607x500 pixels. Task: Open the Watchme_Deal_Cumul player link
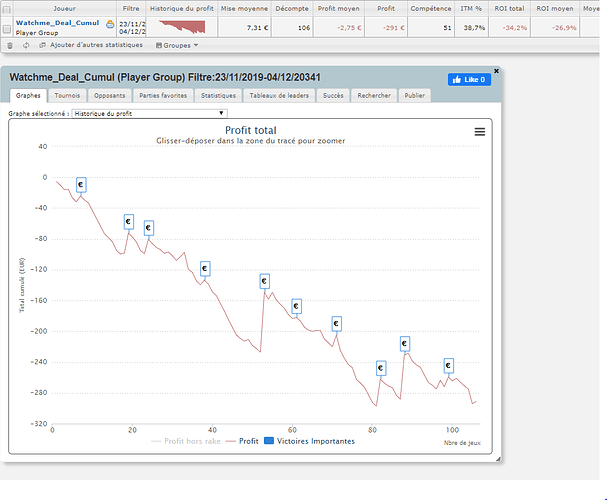pos(58,22)
